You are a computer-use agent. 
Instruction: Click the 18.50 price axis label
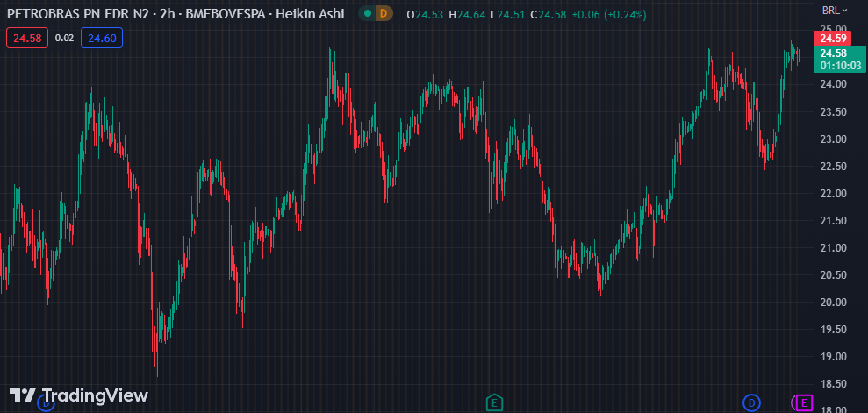pos(833,383)
